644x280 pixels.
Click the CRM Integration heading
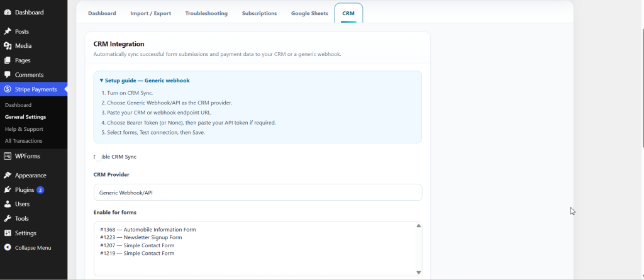[119, 43]
